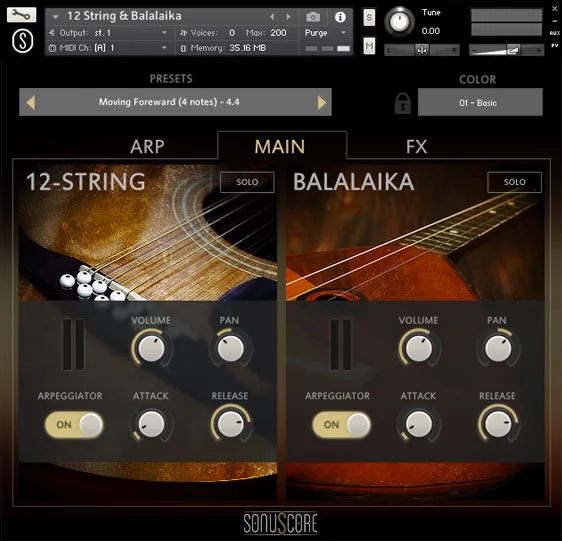562x541 pixels.
Task: Click the master pan slider
Action: click(x=422, y=50)
